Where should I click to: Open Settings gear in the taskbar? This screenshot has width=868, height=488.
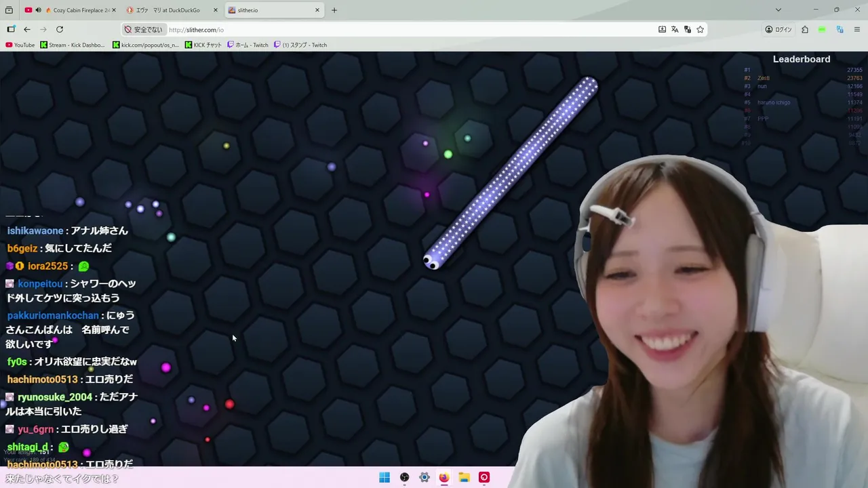tap(425, 477)
